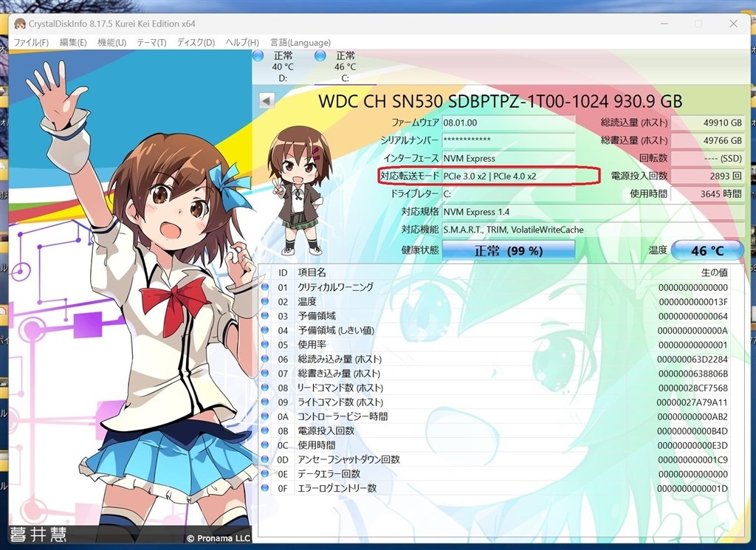The height and width of the screenshot is (550, 756).
Task: Click the 生の値 column header
Action: (x=714, y=272)
